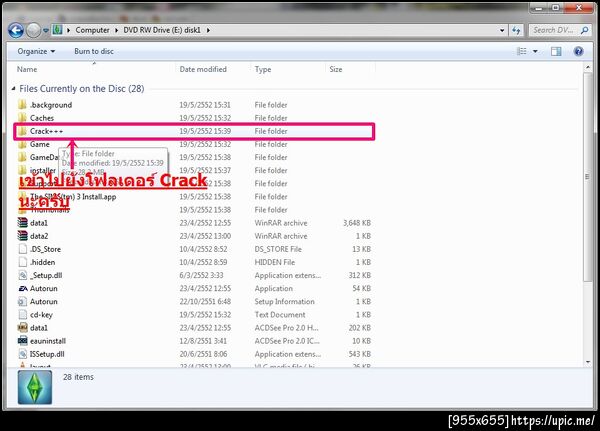The image size is (600, 431).
Task: Click the vertical scrollbar thumb
Action: pos(588,176)
